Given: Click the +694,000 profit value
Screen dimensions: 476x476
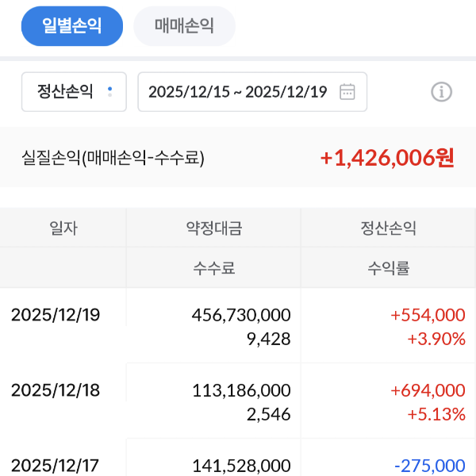Looking at the screenshot, I should pos(428,390).
